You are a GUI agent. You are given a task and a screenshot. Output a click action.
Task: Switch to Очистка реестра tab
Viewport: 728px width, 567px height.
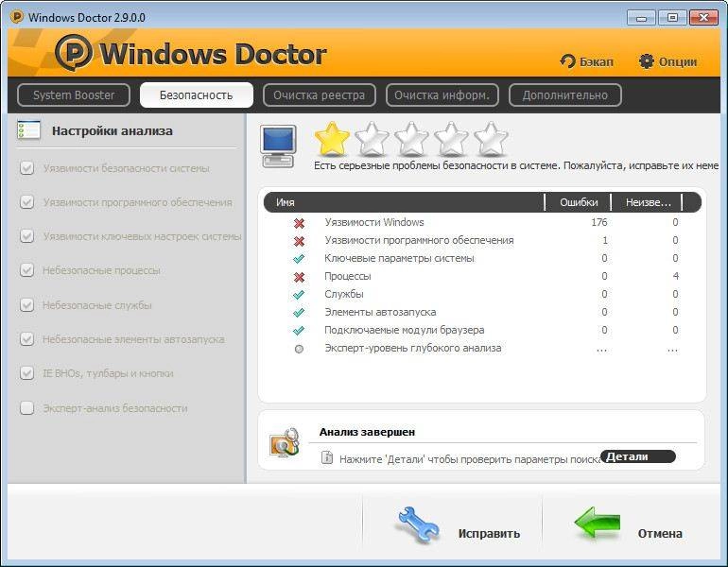[x=319, y=95]
